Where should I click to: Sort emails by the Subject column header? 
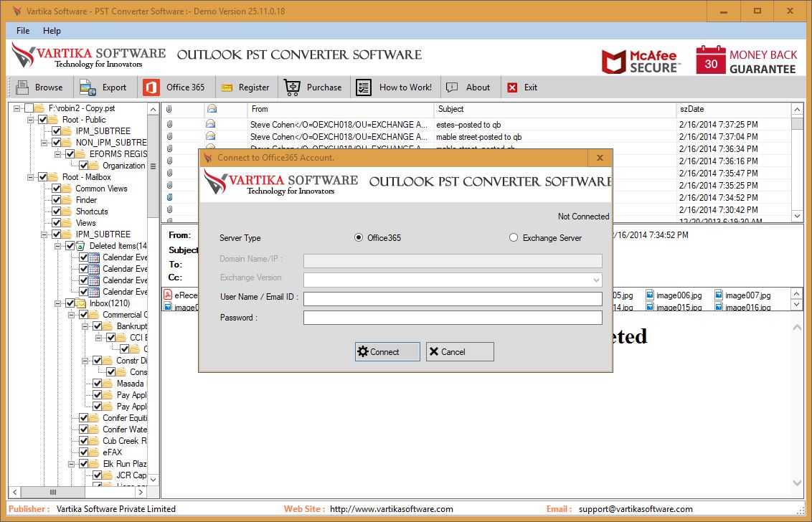coord(555,109)
